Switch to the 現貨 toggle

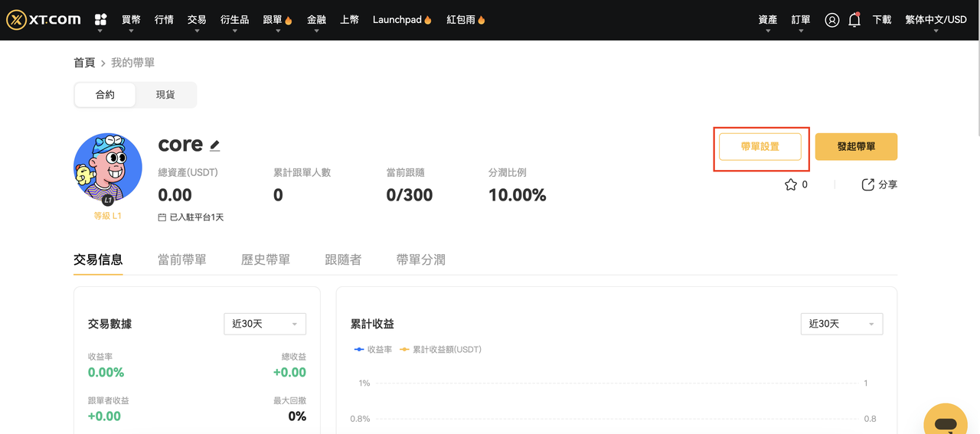165,95
